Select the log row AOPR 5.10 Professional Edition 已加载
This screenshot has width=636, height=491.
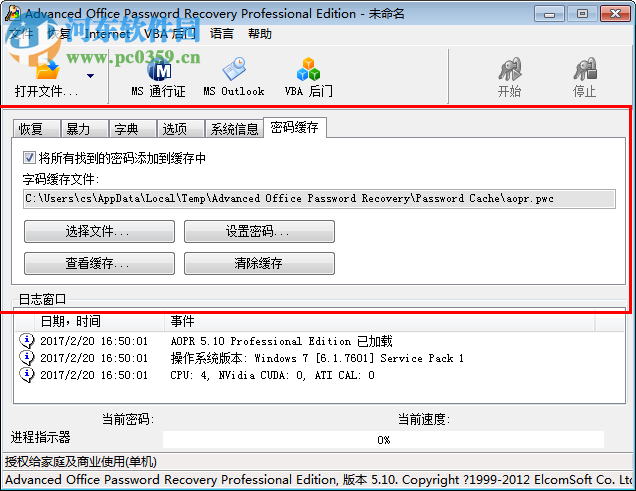[320, 341]
